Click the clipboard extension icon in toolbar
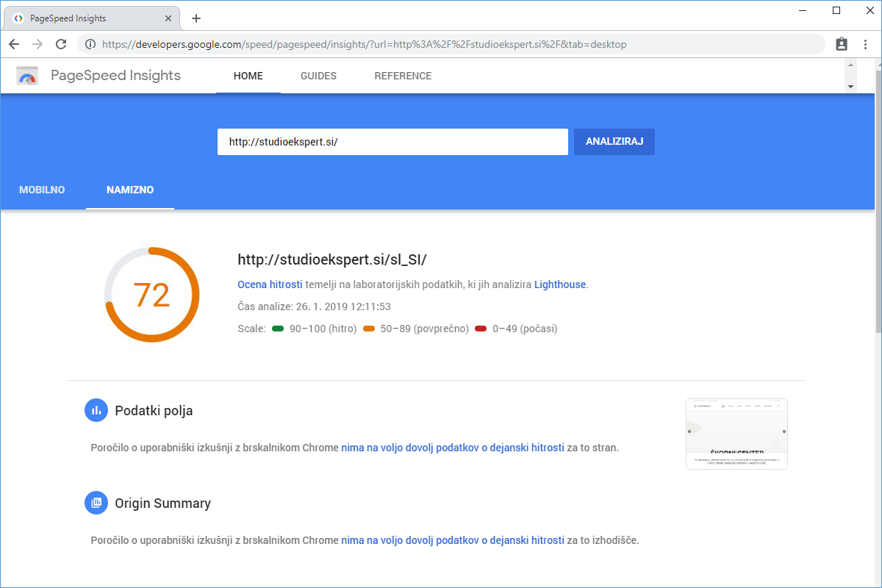The width and height of the screenshot is (882, 588). point(842,44)
